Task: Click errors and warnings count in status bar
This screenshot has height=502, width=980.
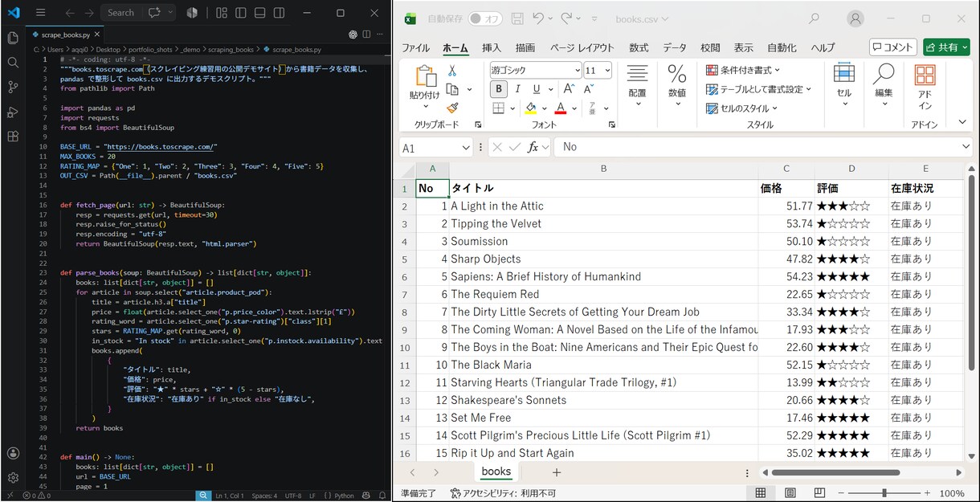Action: [x=37, y=496]
